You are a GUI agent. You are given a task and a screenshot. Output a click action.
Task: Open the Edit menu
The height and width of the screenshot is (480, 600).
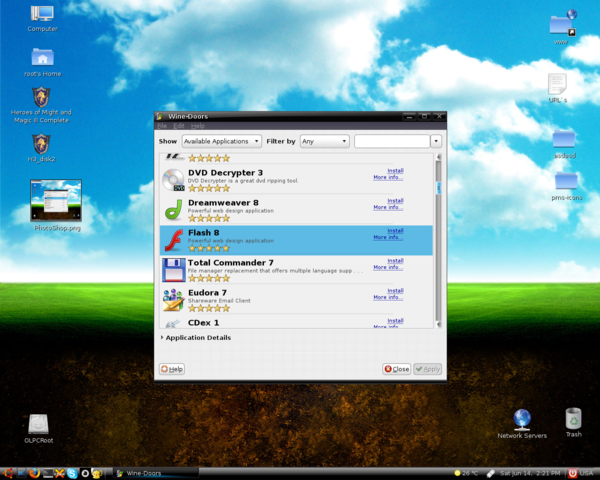(x=179, y=126)
